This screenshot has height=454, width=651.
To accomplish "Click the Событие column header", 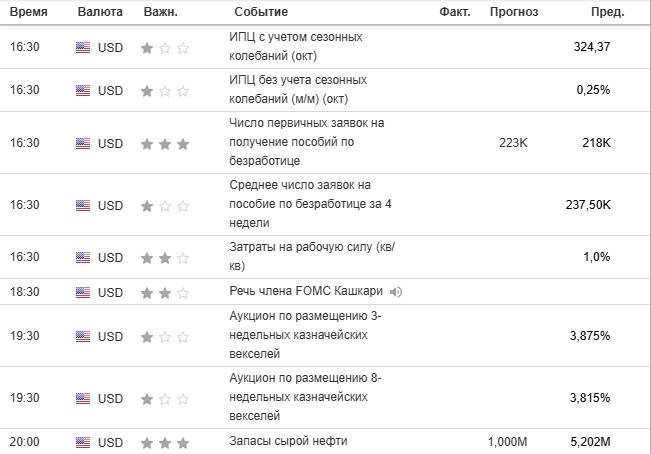I will coord(260,12).
